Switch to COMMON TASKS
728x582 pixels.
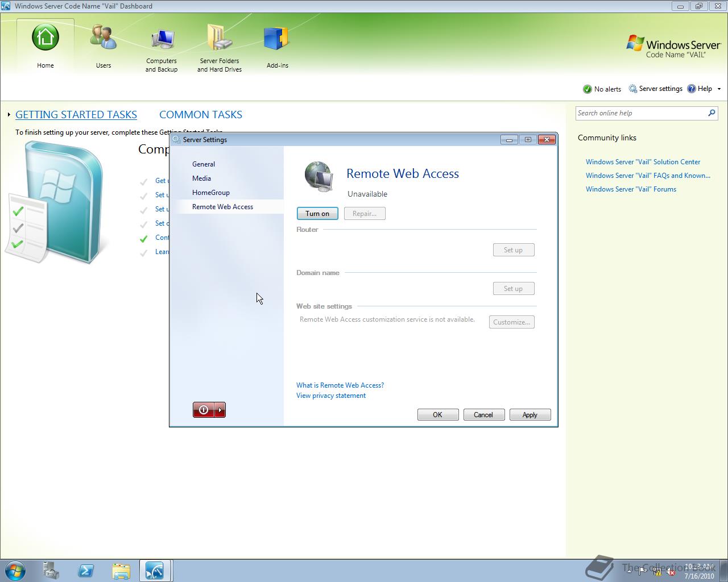201,114
